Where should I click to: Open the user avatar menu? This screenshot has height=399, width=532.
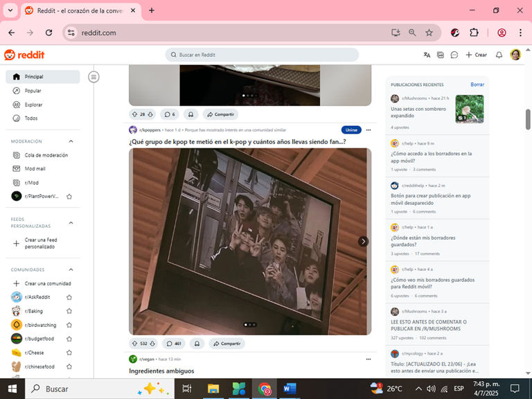[515, 55]
